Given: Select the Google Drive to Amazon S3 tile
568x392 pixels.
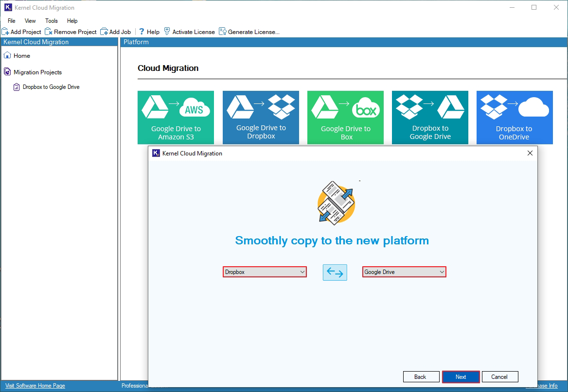Looking at the screenshot, I should [x=176, y=117].
